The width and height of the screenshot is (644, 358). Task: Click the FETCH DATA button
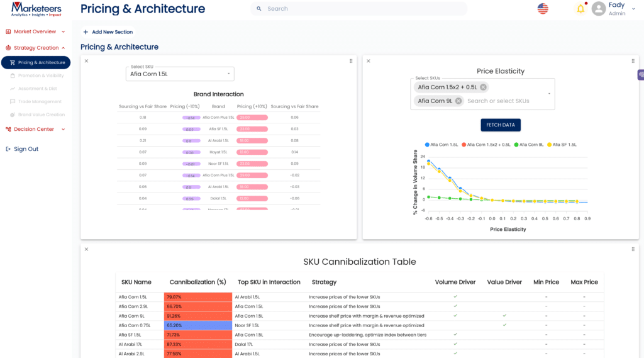(501, 125)
